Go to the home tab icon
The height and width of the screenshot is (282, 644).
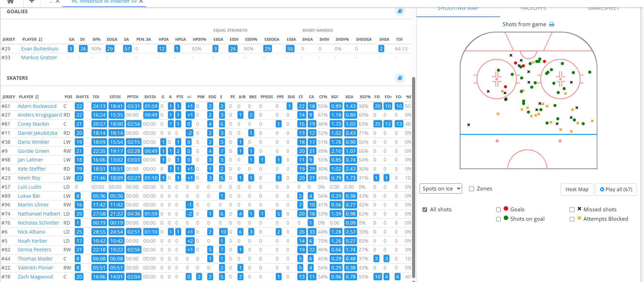[x=10, y=2]
